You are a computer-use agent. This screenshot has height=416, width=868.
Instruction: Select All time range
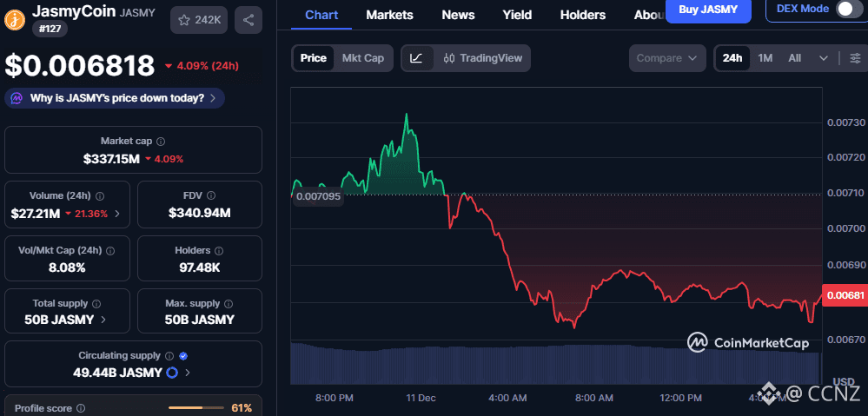click(x=794, y=58)
